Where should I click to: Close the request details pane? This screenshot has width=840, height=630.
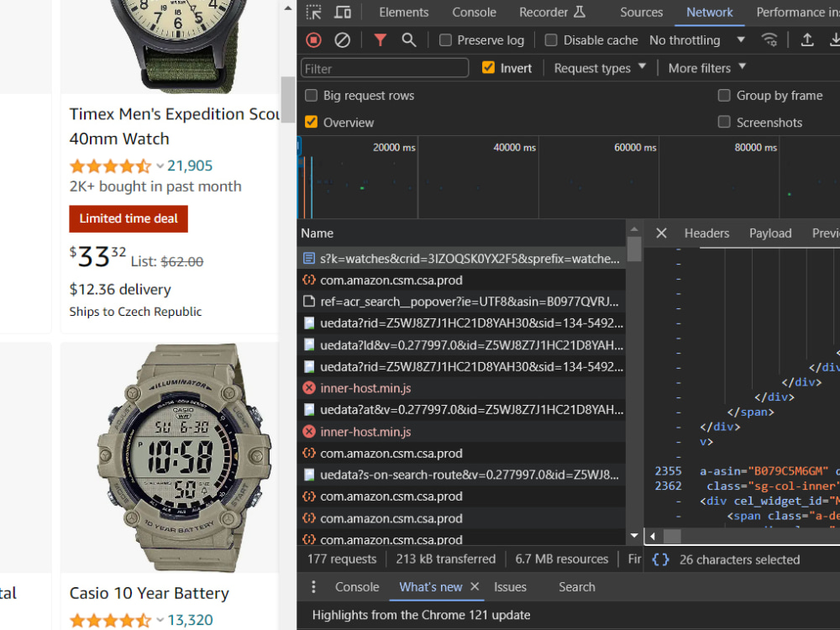[662, 233]
